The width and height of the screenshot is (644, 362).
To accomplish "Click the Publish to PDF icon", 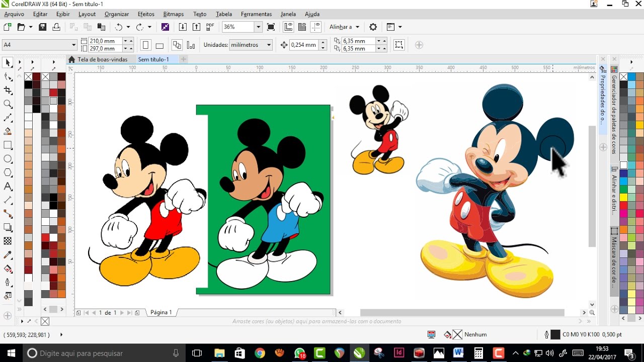I will pos(210,27).
